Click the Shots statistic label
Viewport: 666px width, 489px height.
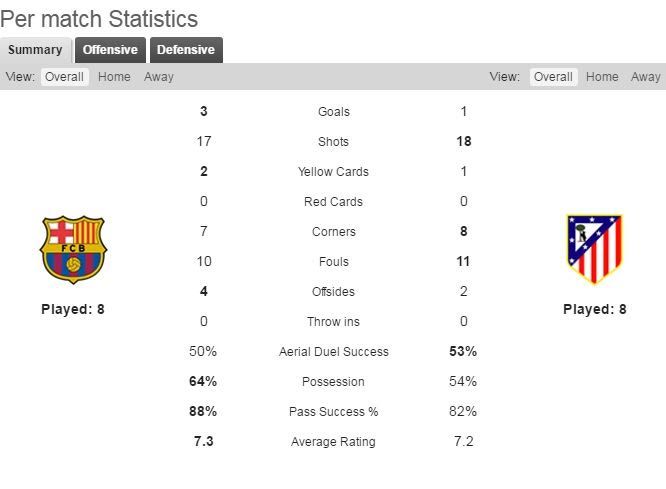click(x=334, y=142)
